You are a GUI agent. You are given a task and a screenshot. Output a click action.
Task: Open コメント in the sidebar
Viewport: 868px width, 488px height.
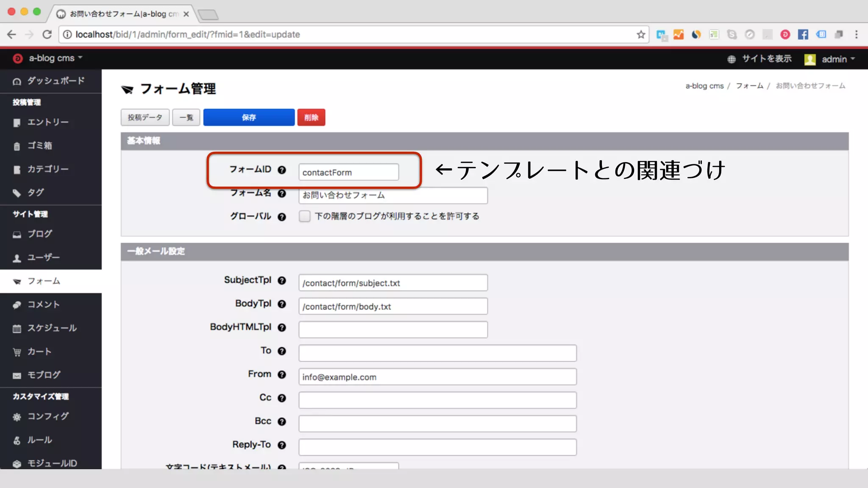[51, 305]
